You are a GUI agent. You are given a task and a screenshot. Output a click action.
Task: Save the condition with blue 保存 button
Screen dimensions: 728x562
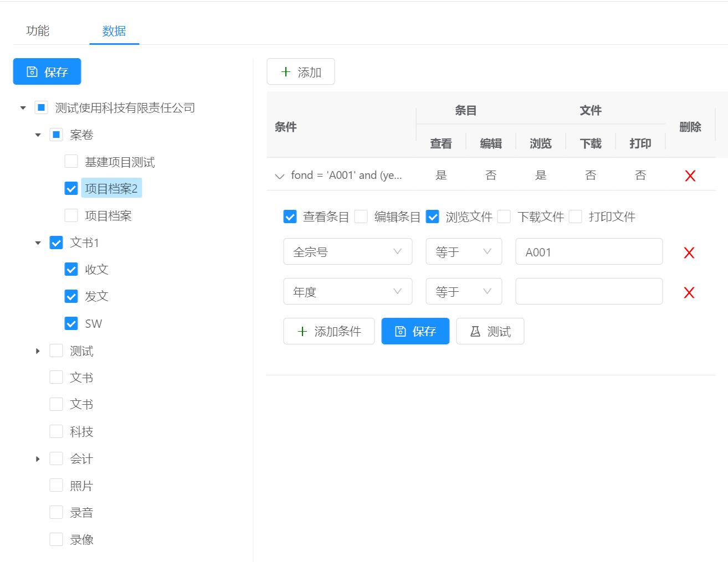pos(416,331)
